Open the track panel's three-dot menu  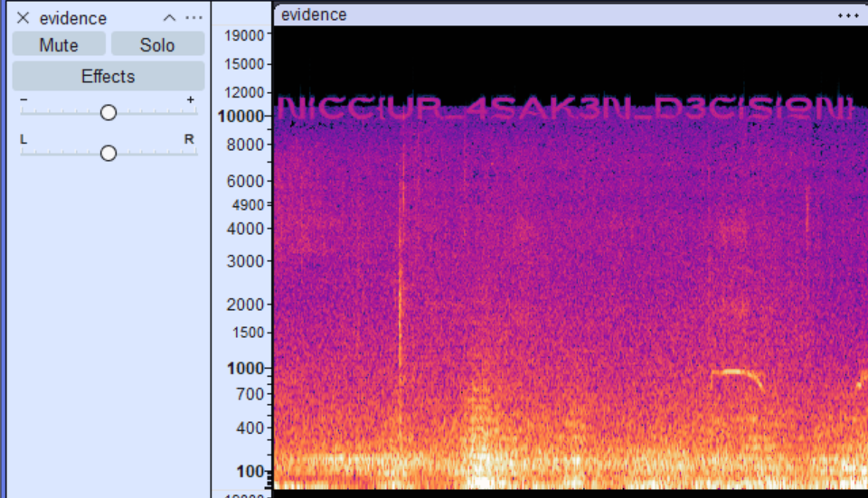click(193, 18)
